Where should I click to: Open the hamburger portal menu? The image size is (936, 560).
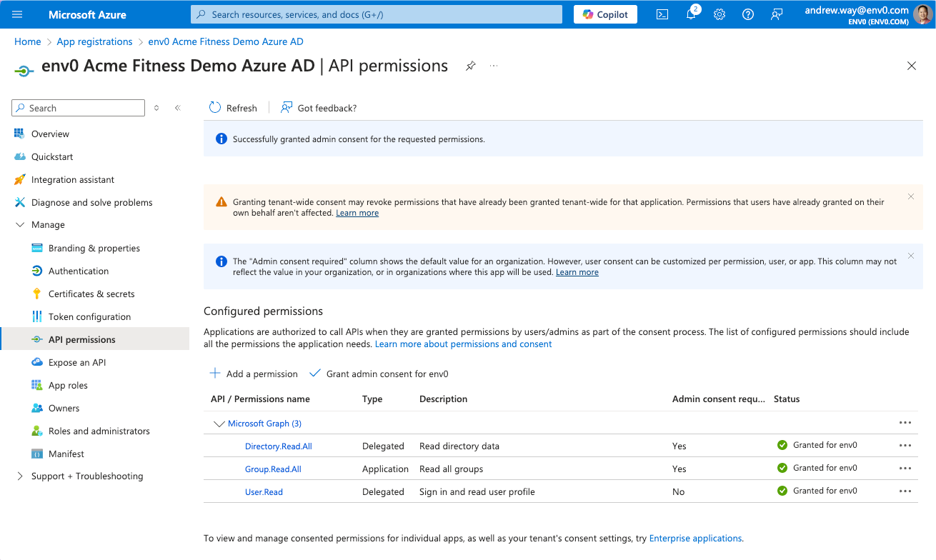[x=18, y=14]
